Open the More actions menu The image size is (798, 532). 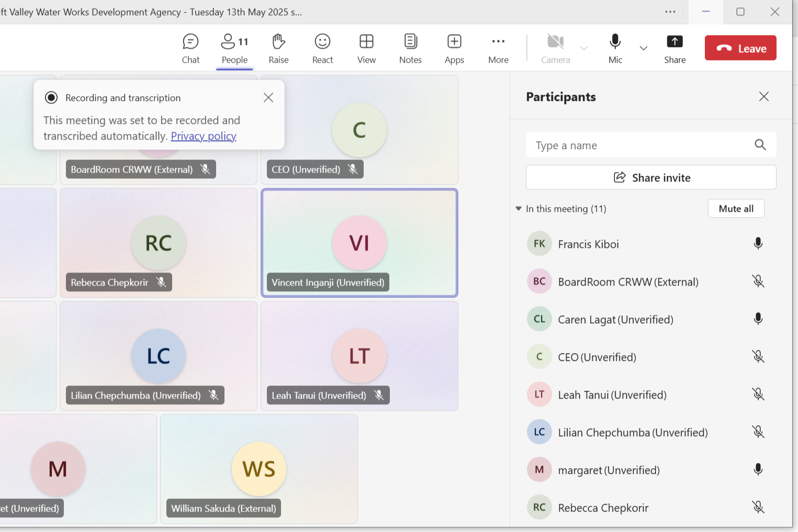[x=498, y=48]
